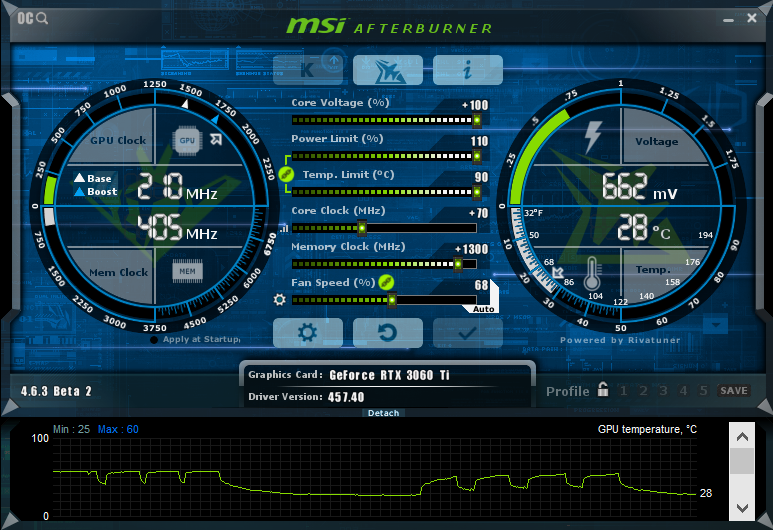Viewport: 773px width, 530px height.
Task: Click the dropdown arrow right of temperature gauge
Action: (x=716, y=325)
